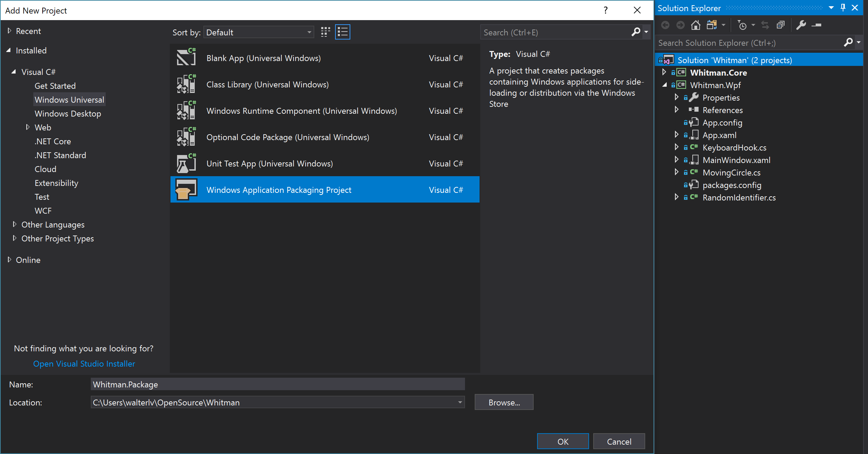Click the search icon in the template search box
Image resolution: width=868 pixels, height=454 pixels.
coord(636,32)
